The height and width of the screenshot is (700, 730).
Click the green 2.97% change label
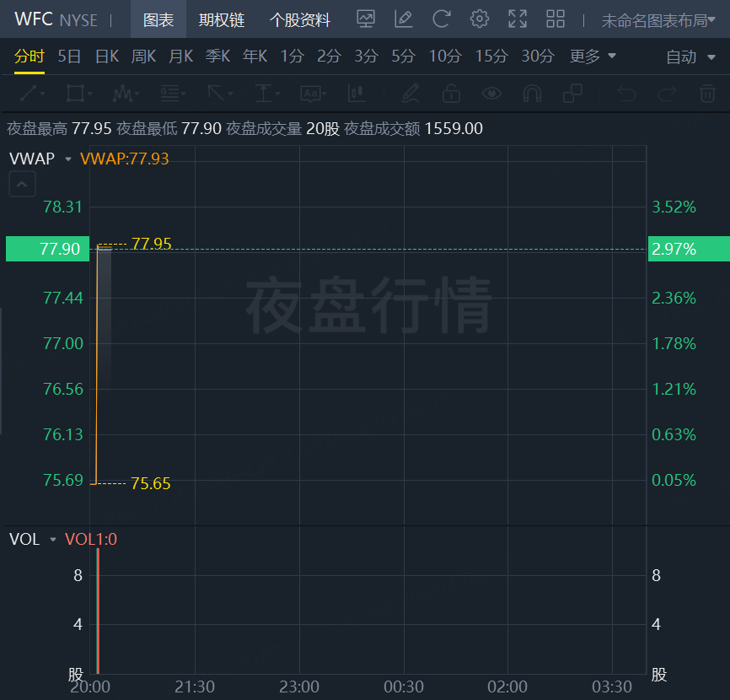[689, 249]
